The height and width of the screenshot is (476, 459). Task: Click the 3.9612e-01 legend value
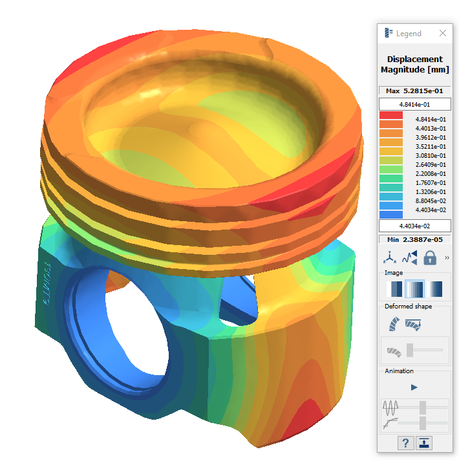coord(431,138)
